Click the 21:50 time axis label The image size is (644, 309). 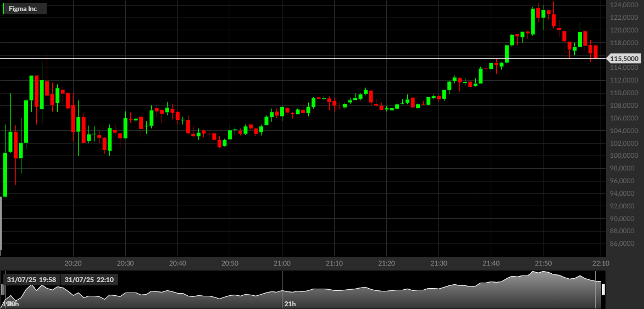(x=543, y=263)
